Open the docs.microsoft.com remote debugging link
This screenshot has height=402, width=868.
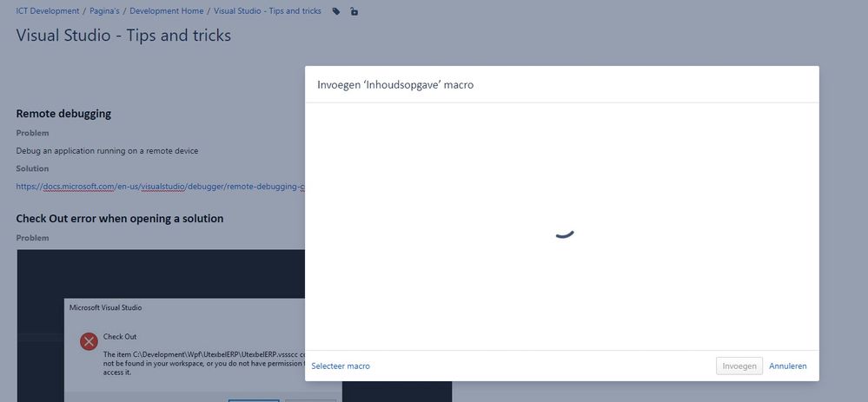point(161,187)
